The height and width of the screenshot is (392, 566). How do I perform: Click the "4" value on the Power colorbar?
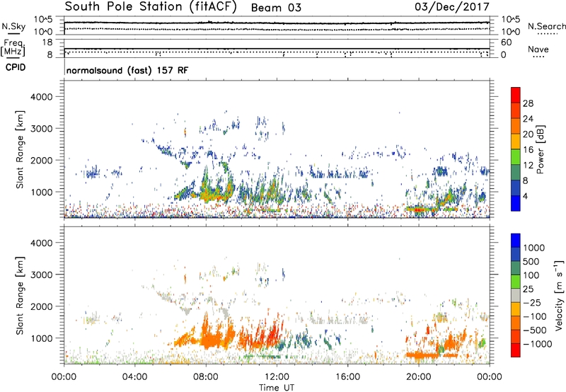[x=526, y=196]
